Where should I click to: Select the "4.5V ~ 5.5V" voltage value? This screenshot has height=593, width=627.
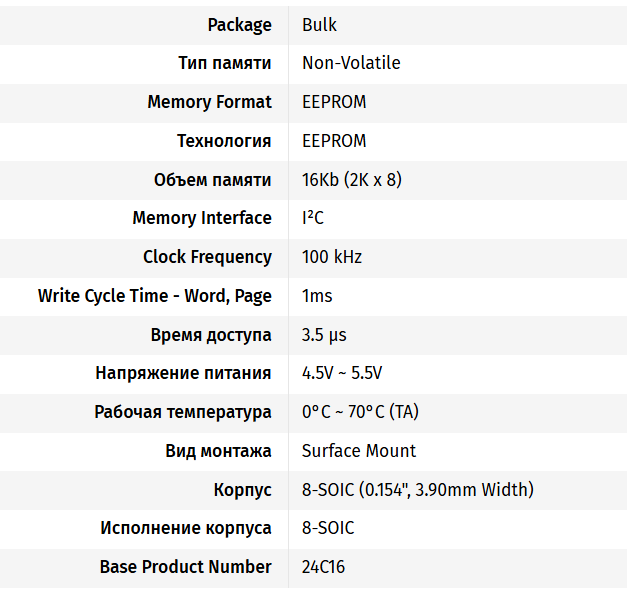[342, 373]
